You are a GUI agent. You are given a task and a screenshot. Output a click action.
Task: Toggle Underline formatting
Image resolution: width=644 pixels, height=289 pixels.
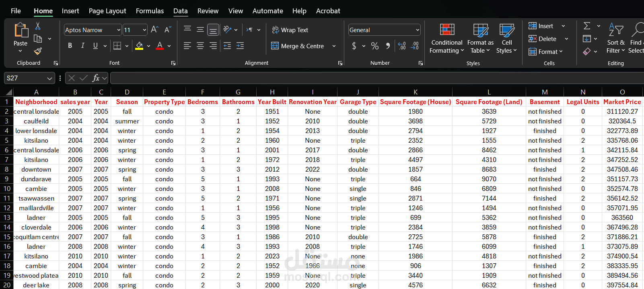(x=95, y=46)
